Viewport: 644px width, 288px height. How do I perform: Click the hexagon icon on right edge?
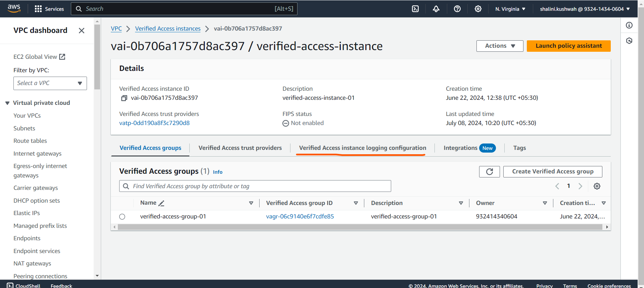pyautogui.click(x=629, y=41)
